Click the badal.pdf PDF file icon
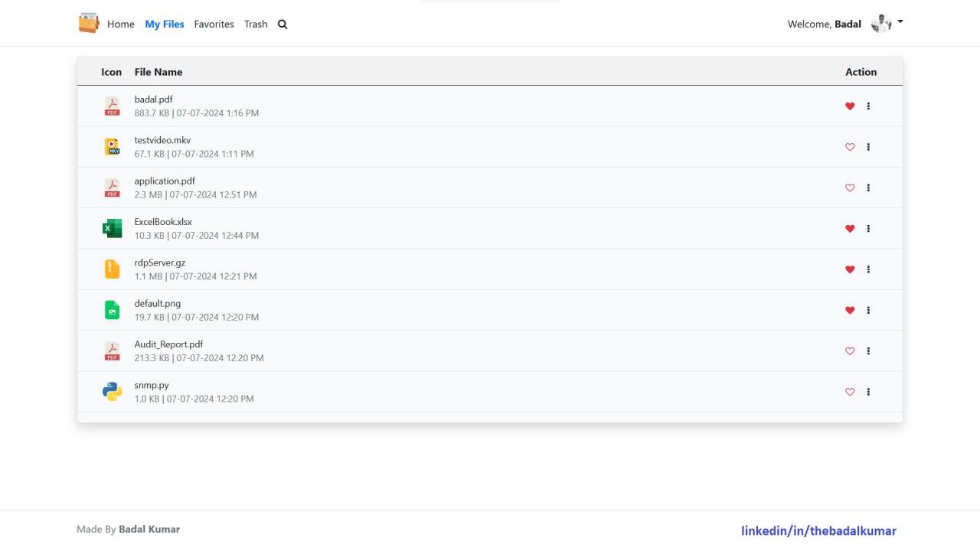Image resolution: width=980 pixels, height=551 pixels. [113, 106]
